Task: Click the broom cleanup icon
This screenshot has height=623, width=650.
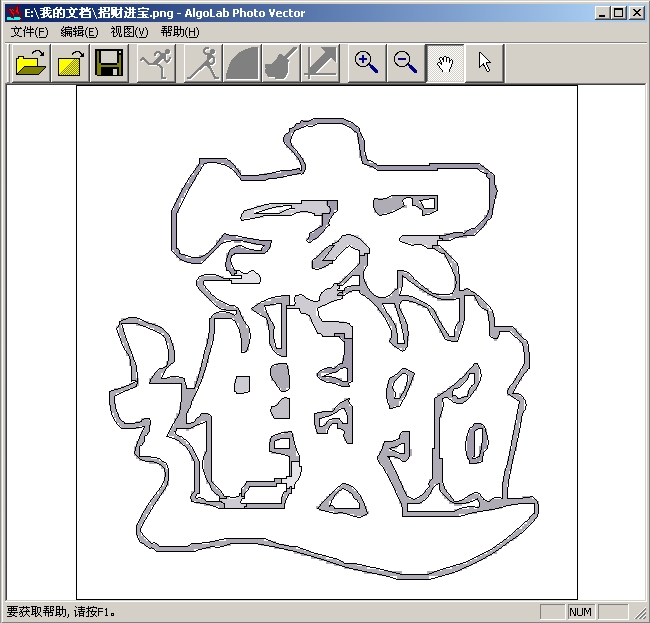Action: pos(280,64)
